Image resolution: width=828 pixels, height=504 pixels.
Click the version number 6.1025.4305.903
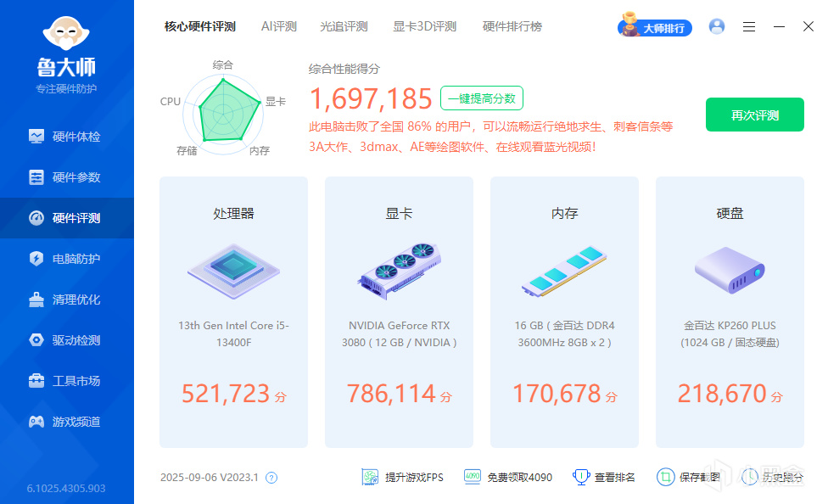click(x=66, y=489)
